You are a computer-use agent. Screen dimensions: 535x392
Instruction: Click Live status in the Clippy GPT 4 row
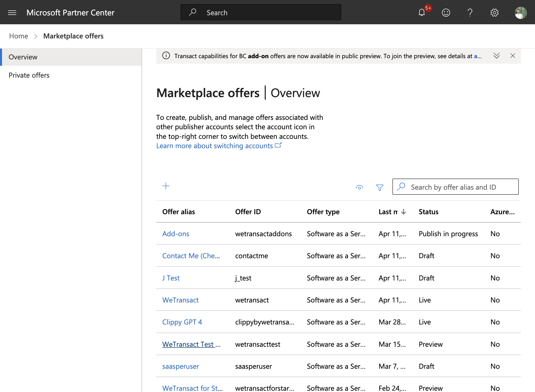tap(425, 322)
